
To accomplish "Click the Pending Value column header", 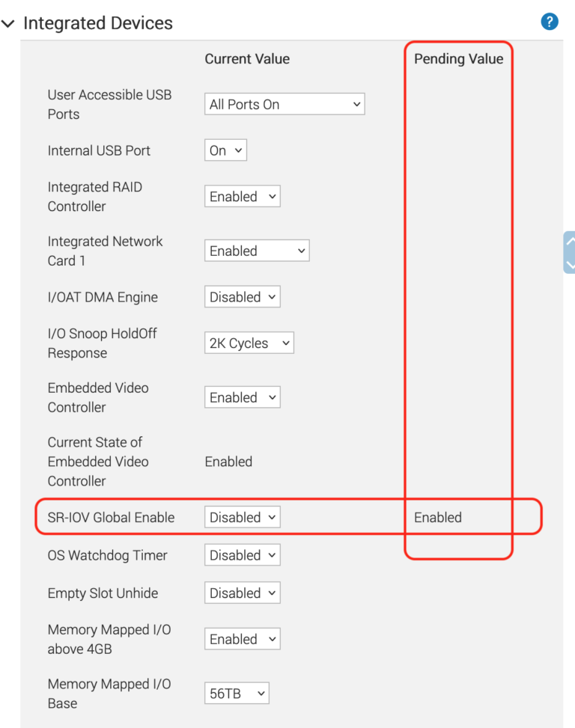I will pyautogui.click(x=459, y=58).
